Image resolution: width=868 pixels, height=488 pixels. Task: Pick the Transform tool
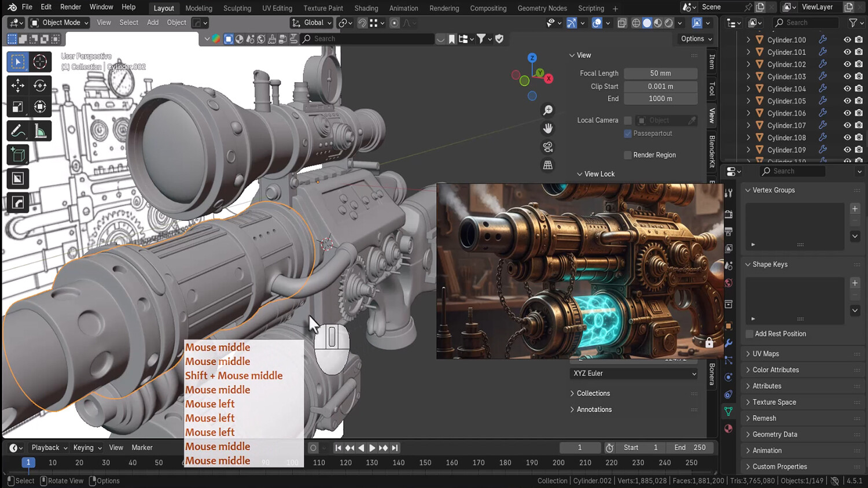40,107
